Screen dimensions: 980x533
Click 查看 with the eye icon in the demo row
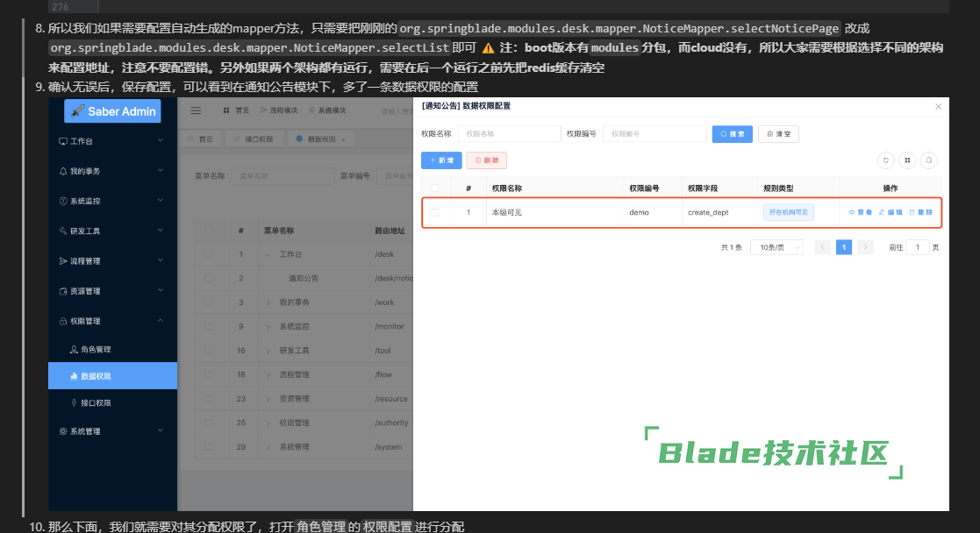(860, 212)
